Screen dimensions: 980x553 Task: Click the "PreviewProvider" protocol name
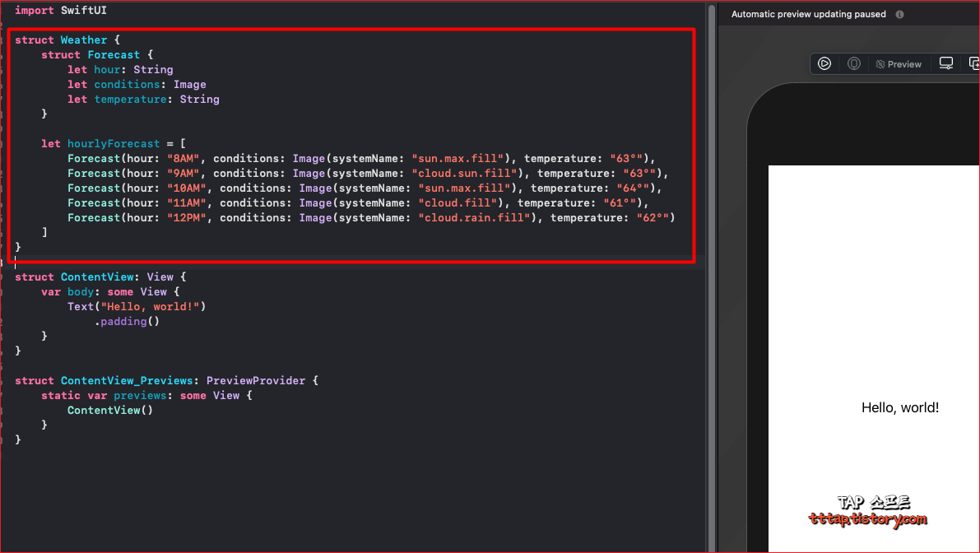[256, 381]
